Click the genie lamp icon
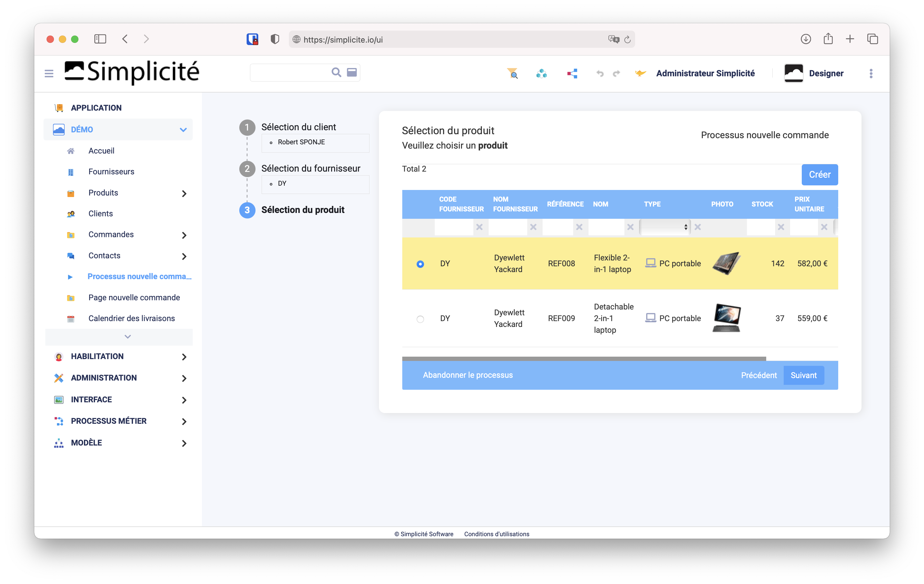This screenshot has height=584, width=924. (640, 73)
